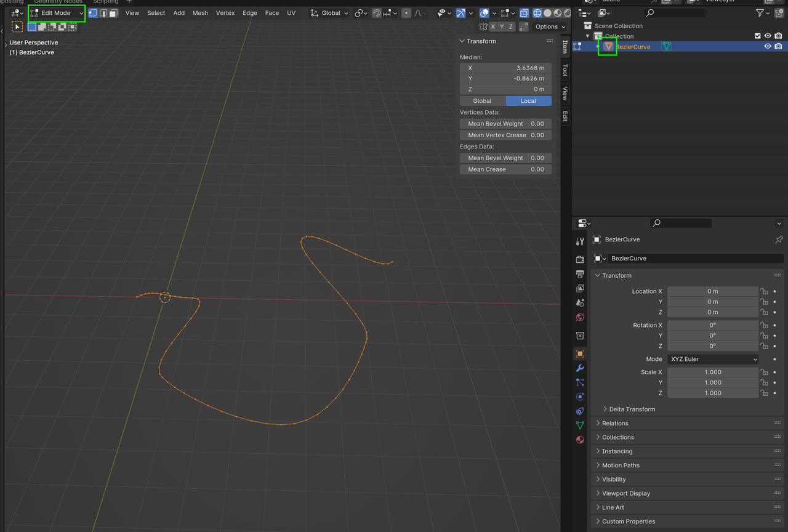Screen dimensions: 788x532
Task: Open the Physics properties tab
Action: click(580, 397)
